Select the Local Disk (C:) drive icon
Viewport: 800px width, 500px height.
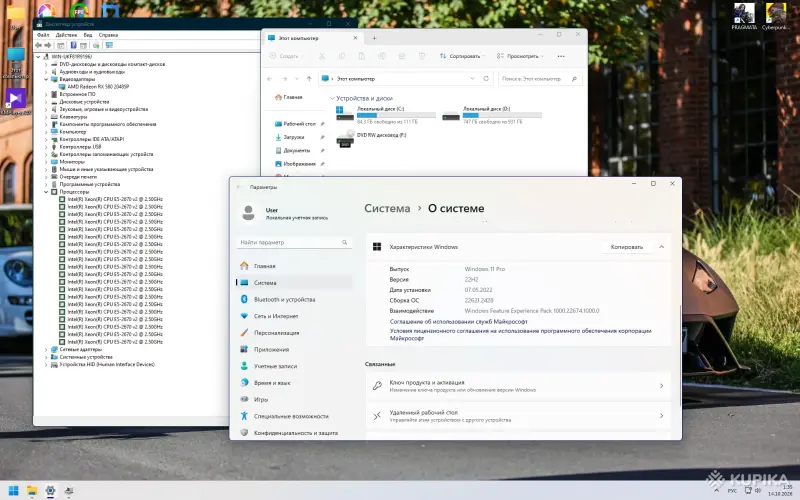click(x=344, y=113)
